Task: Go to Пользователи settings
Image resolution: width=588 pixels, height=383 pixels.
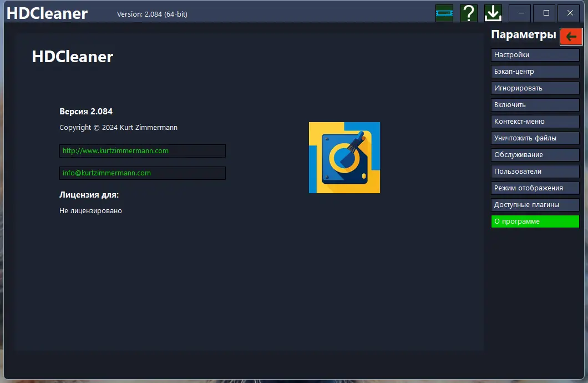Action: [535, 172]
